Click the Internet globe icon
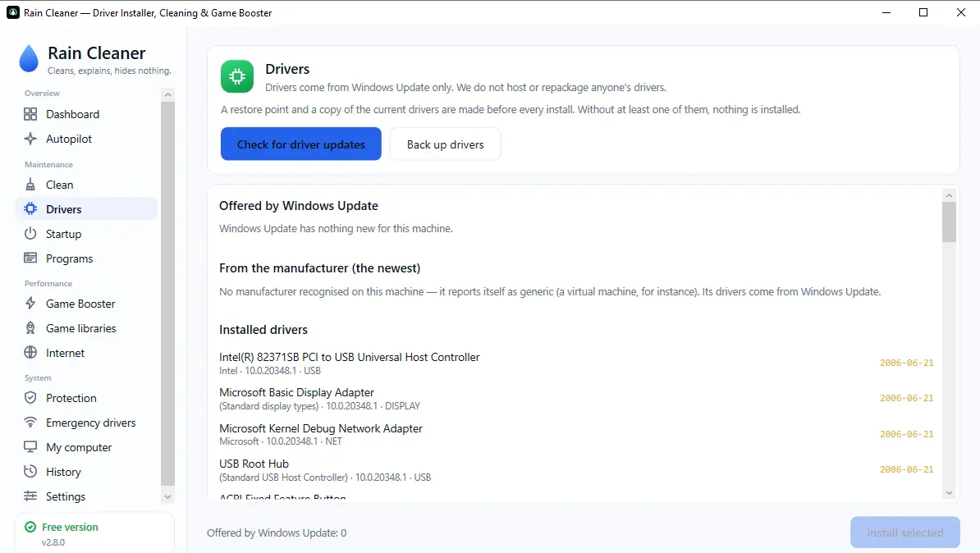The width and height of the screenshot is (980, 553). [30, 353]
